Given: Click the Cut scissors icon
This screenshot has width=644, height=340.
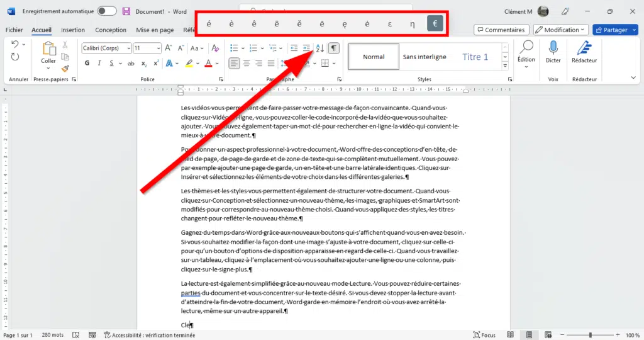Looking at the screenshot, I should tap(65, 45).
